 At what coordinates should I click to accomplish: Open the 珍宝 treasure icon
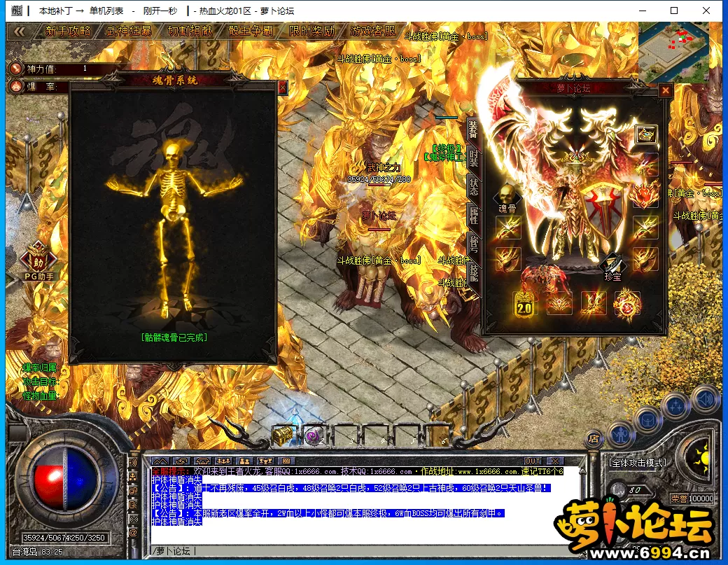click(613, 267)
